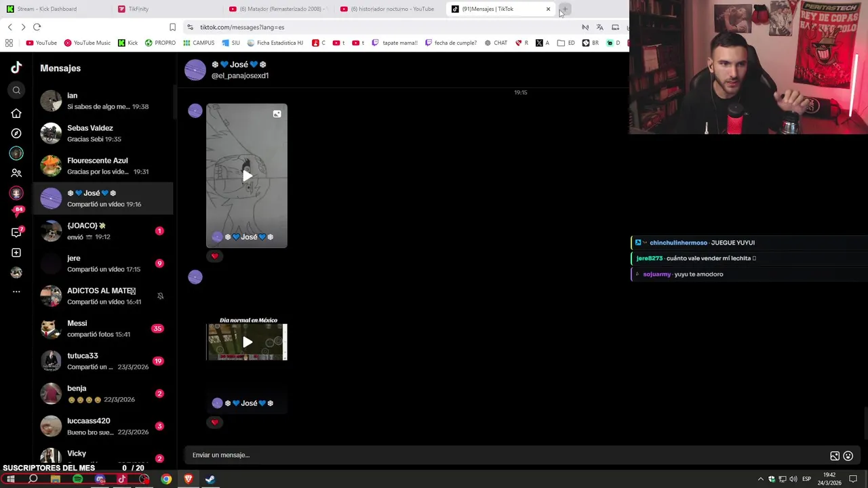Viewport: 868px width, 488px height.
Task: Switch to the TikFinity tab
Action: (166, 9)
